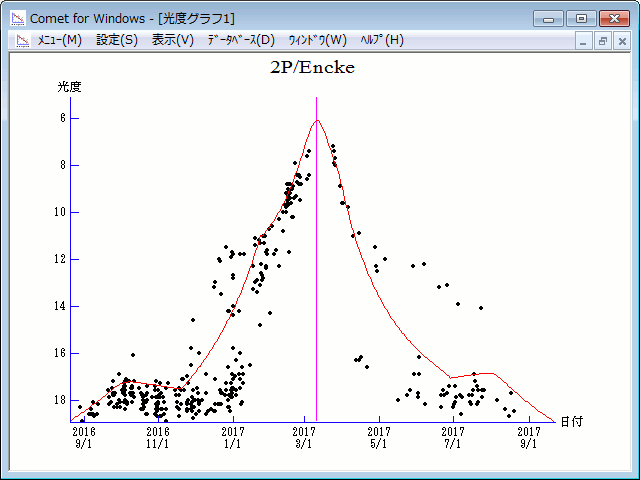Close the Comet for Windows application

click(614, 19)
